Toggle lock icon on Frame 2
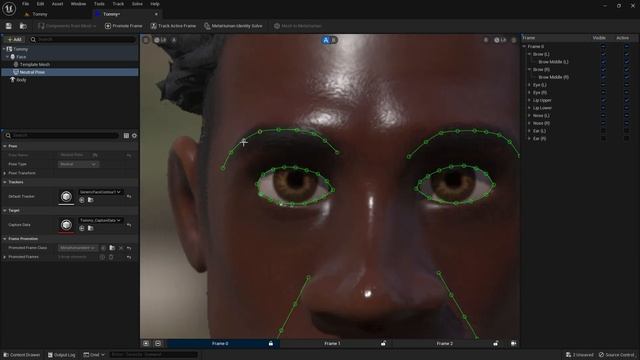 [x=496, y=344]
